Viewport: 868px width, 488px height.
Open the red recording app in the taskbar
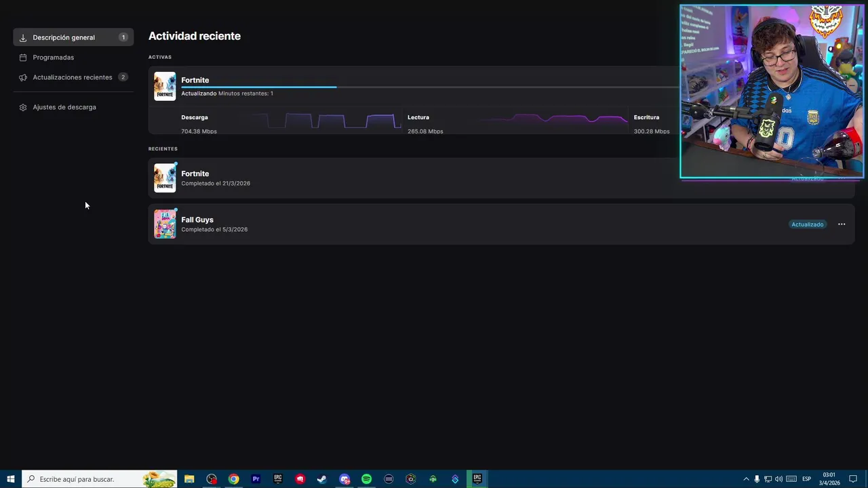point(212,479)
